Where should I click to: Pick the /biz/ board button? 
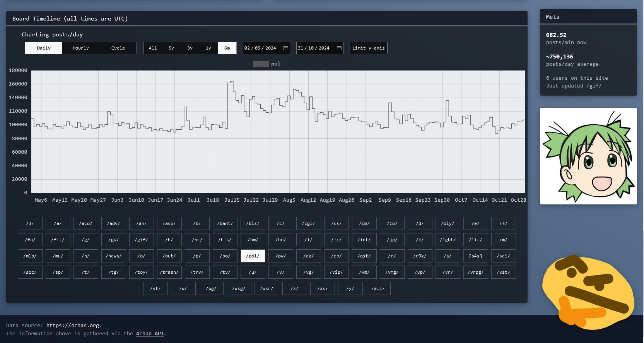253,223
